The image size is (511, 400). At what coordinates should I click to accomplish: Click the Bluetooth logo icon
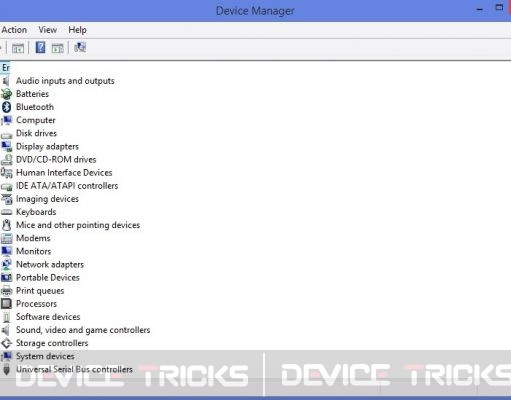[6, 107]
